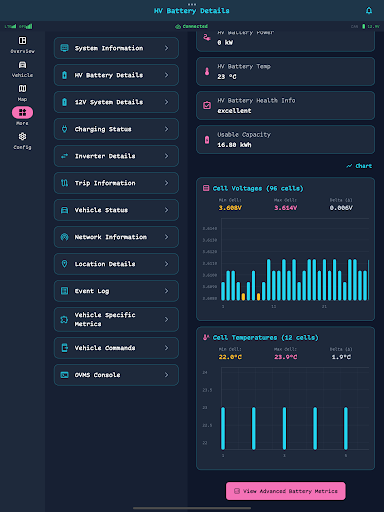
Task: Click the GPS signal strength indicator
Action: pos(26,26)
